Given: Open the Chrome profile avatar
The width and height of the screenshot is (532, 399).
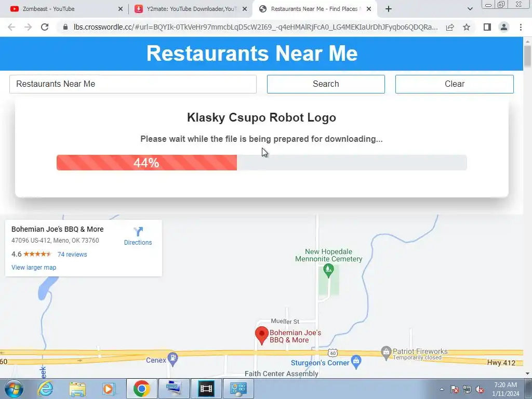Looking at the screenshot, I should 504,27.
